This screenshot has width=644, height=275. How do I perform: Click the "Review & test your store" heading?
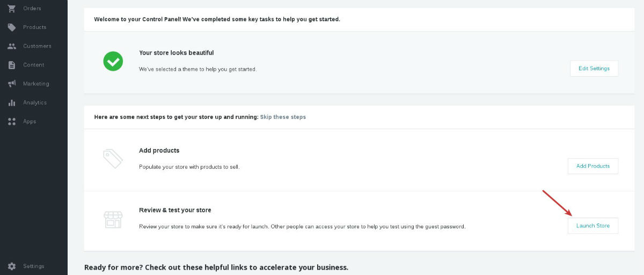(x=175, y=210)
